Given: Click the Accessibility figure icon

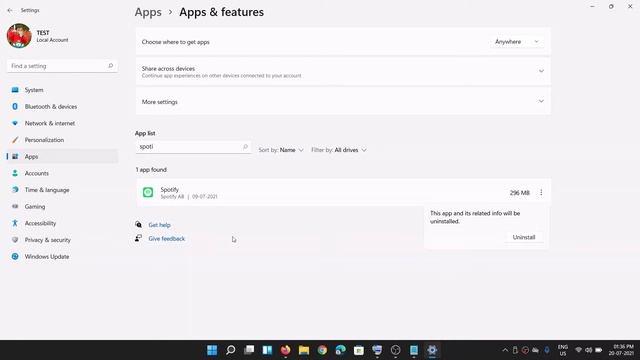Looking at the screenshot, I should [x=15, y=223].
